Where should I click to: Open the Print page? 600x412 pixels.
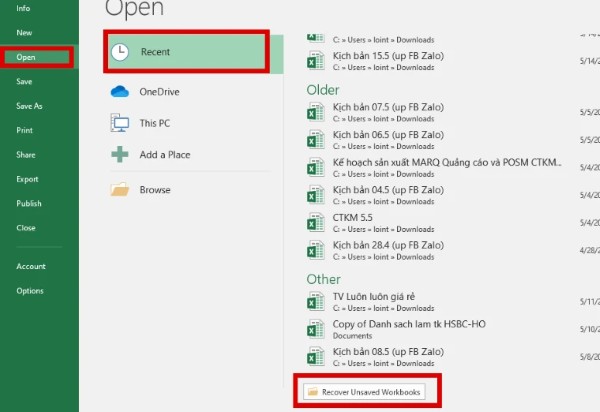[x=24, y=130]
